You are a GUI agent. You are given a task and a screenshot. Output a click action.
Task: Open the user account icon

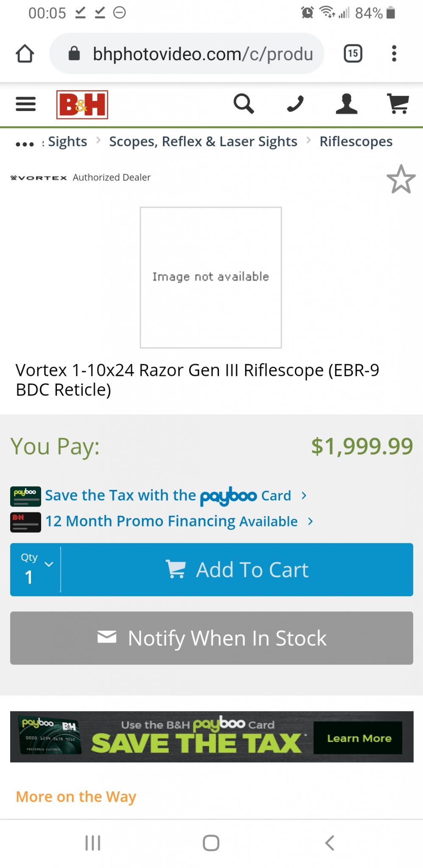tap(346, 104)
